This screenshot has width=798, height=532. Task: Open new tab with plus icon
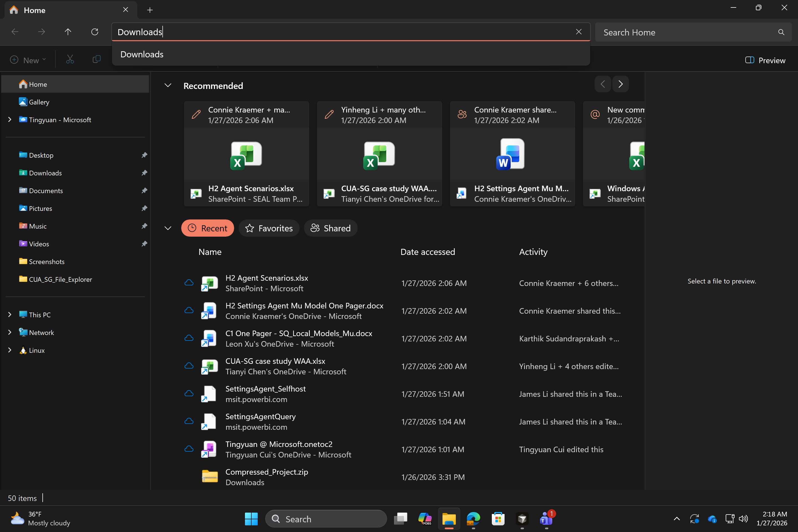click(150, 10)
